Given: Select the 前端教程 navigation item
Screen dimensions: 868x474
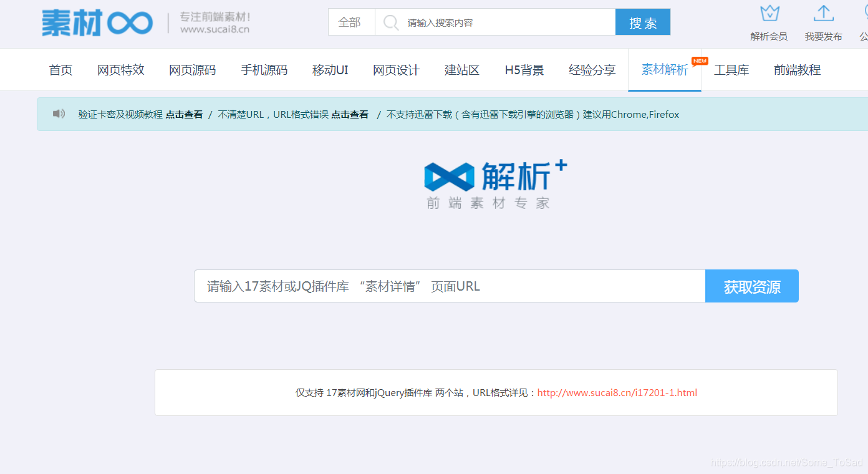Looking at the screenshot, I should [797, 70].
